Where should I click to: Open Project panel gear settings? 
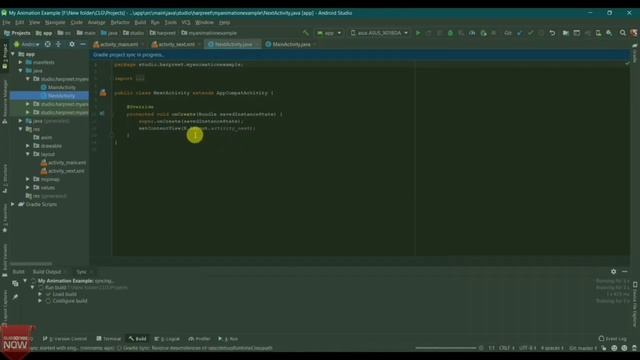tap(72, 44)
